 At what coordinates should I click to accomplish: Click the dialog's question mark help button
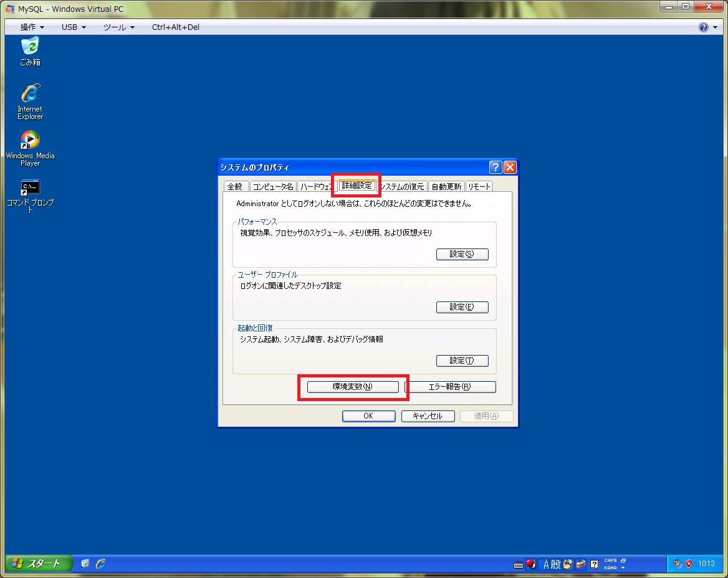pos(496,167)
